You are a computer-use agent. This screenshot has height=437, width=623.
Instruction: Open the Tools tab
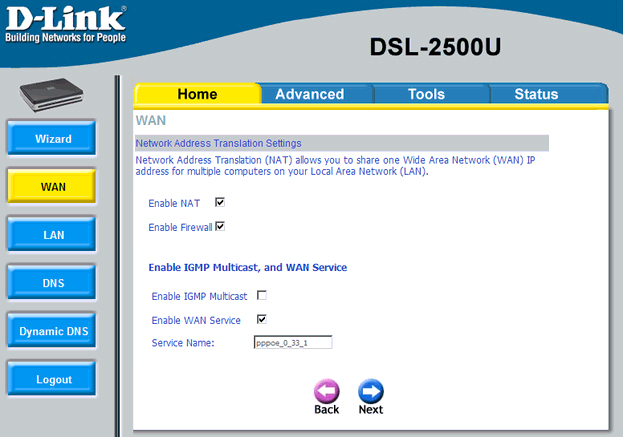pos(426,94)
